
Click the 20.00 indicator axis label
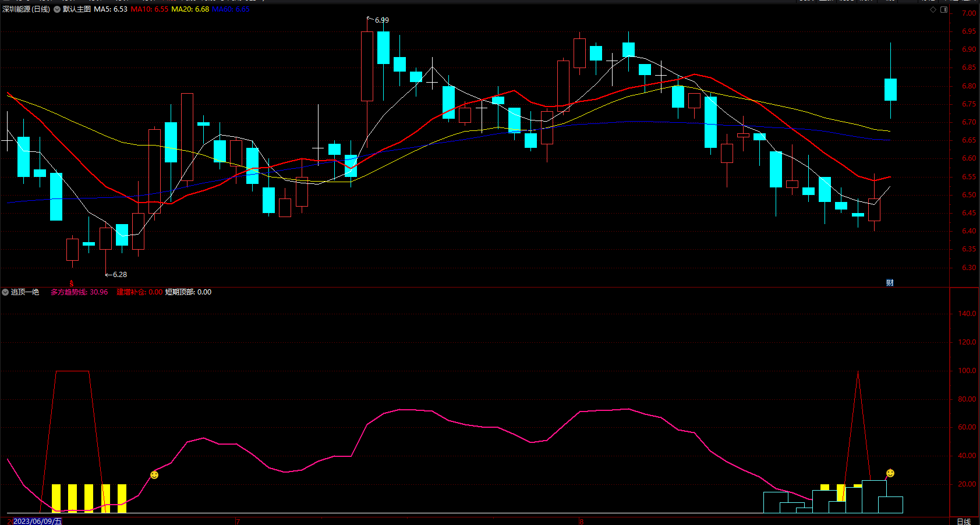(967, 484)
